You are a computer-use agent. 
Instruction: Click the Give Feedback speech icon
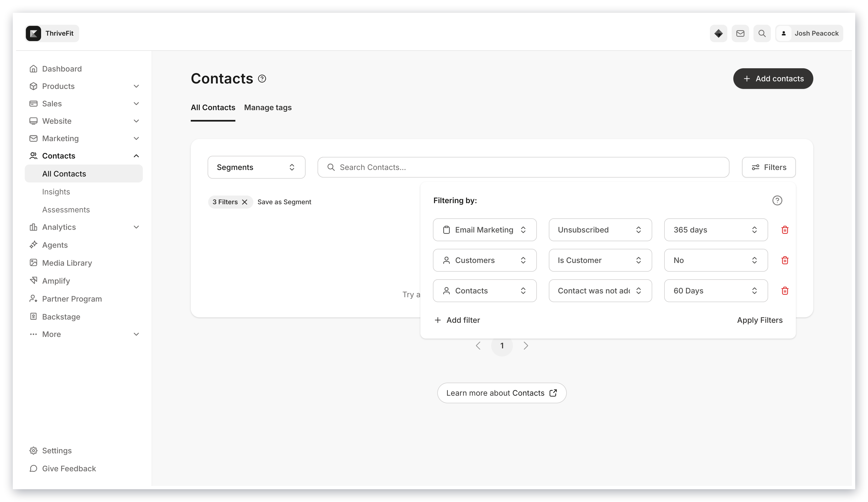pos(33,469)
